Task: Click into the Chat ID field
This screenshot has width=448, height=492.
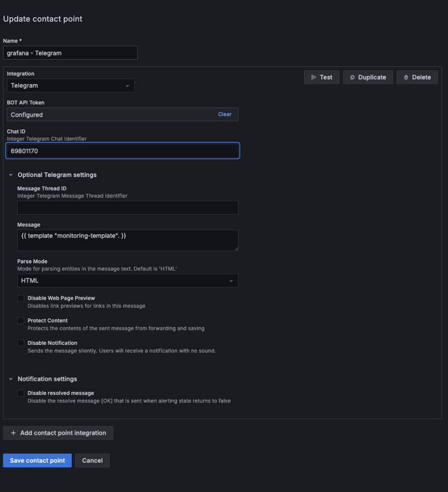Action: click(x=123, y=151)
